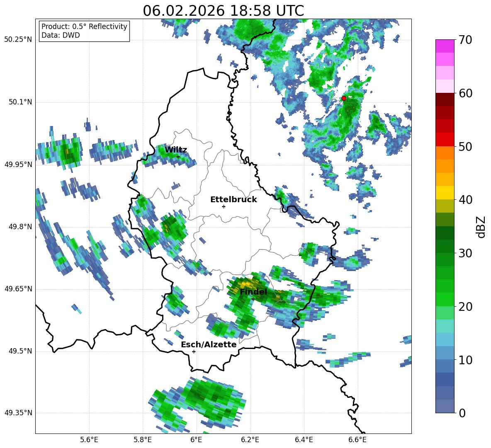Click the 30 tick on colorbar

465,253
